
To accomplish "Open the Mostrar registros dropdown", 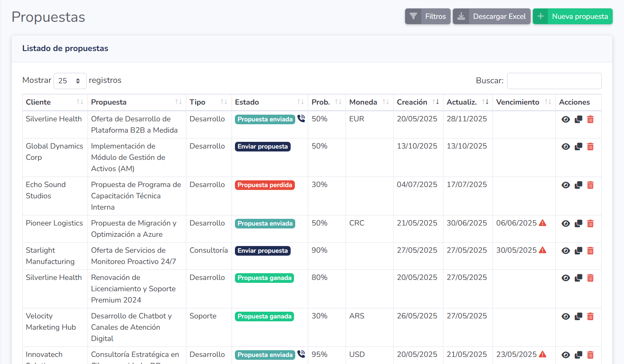I will pyautogui.click(x=70, y=80).
